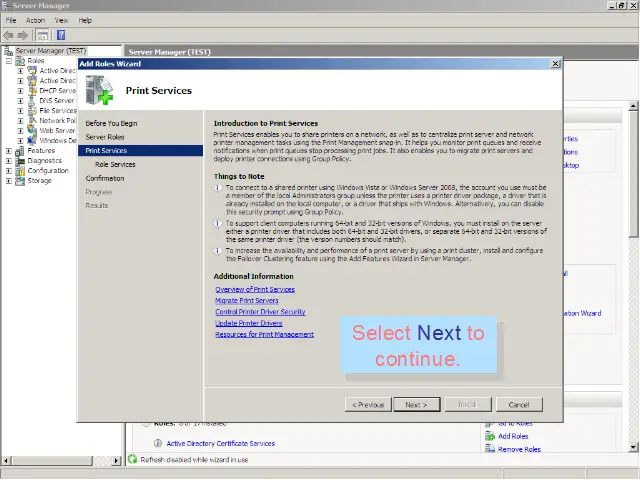The height and width of the screenshot is (480, 640).
Task: Click the second Active Directory role icon
Action: click(32, 80)
